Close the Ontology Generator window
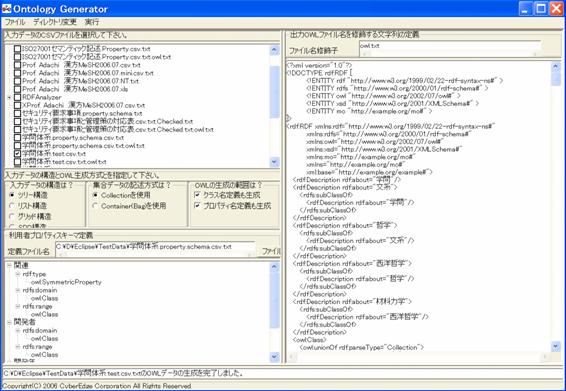 [x=556, y=9]
